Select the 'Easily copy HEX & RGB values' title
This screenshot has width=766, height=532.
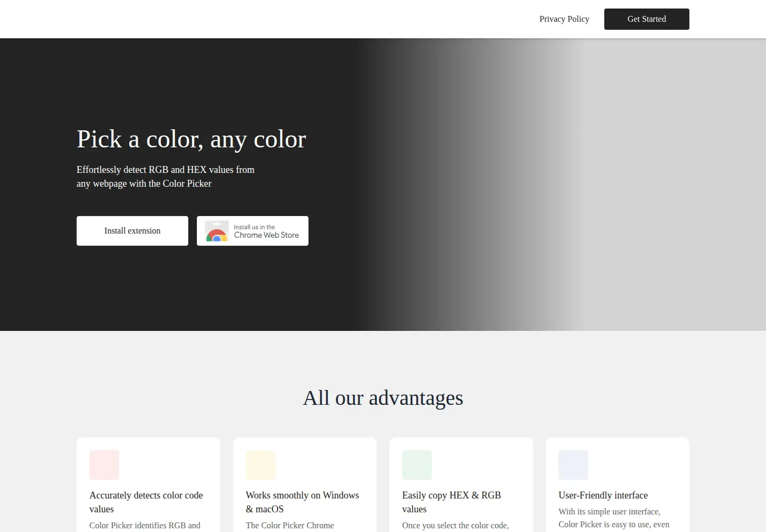point(452,502)
